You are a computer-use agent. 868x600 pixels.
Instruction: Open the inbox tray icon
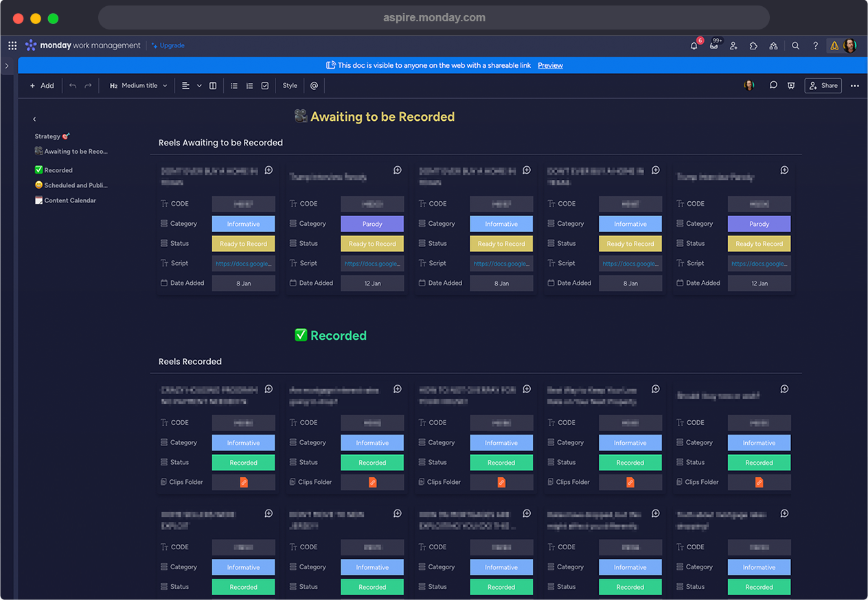point(713,46)
